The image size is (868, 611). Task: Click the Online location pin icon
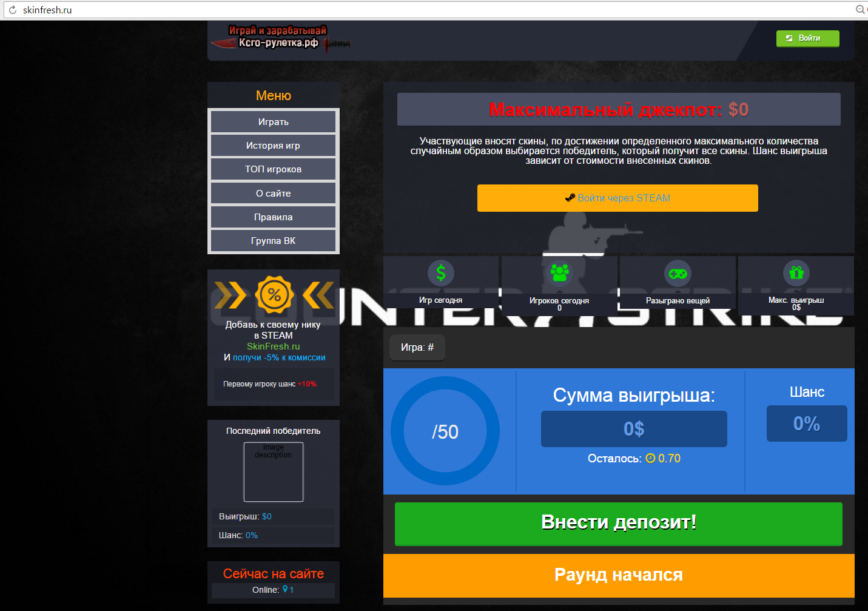coord(285,589)
